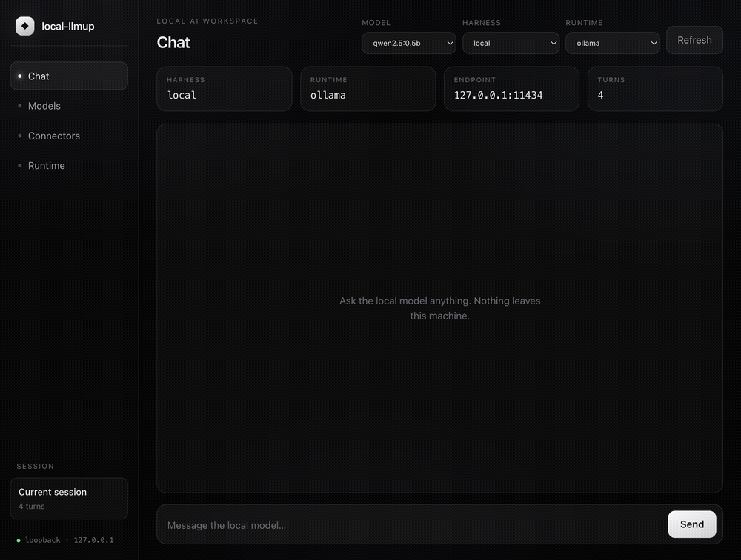Click the Endpoint 127.0.0.1:11434 card
The image size is (741, 560).
tap(511, 89)
